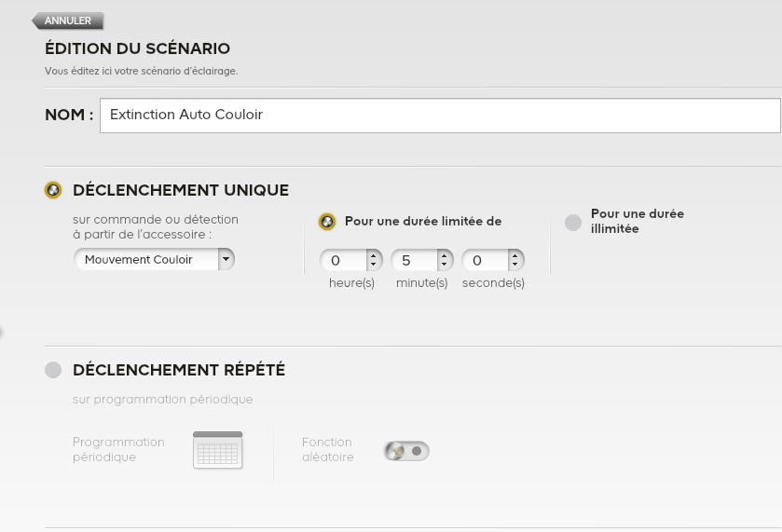Select Pour une durée limitée de radio

click(327, 222)
